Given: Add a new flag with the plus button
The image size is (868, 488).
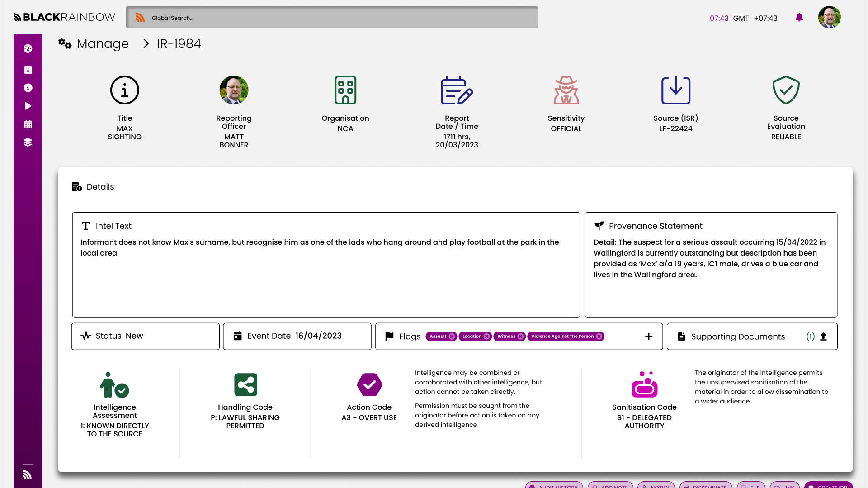Looking at the screenshot, I should [649, 336].
